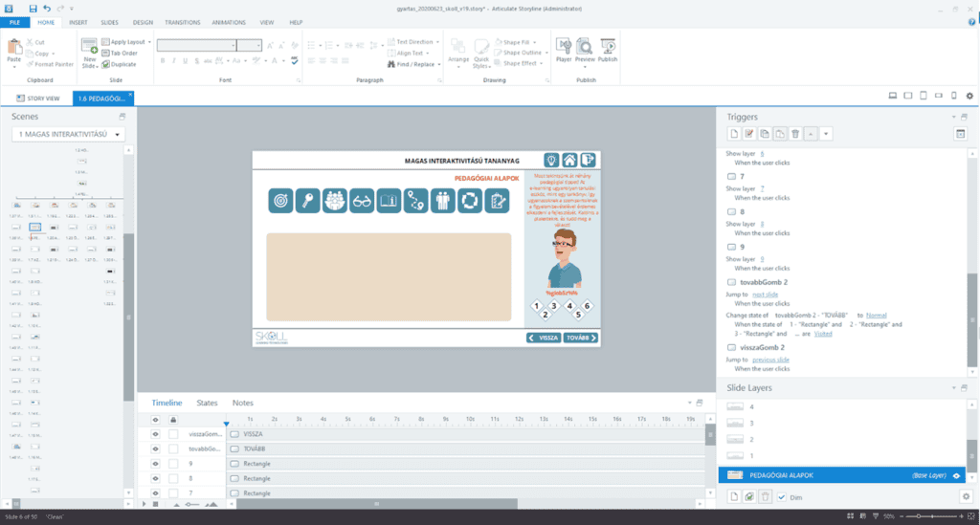Open the ANIMATIONS ribbon tab
980x525 pixels.
tap(229, 23)
